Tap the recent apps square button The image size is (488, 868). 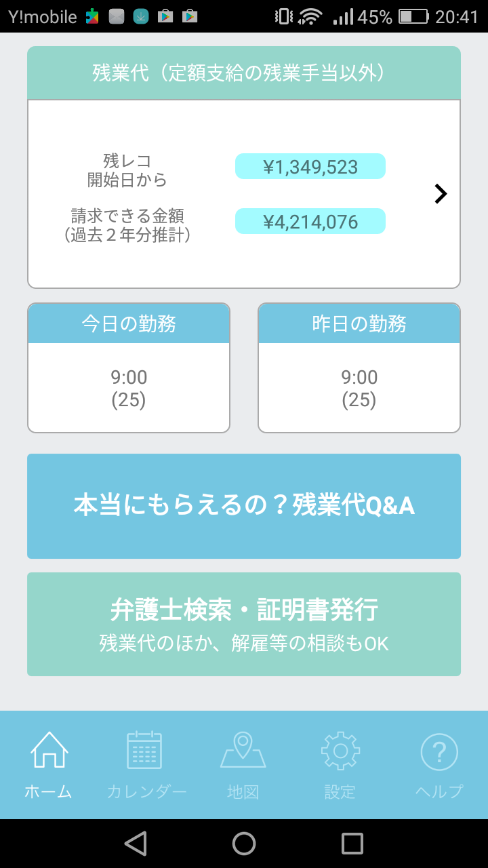(352, 844)
